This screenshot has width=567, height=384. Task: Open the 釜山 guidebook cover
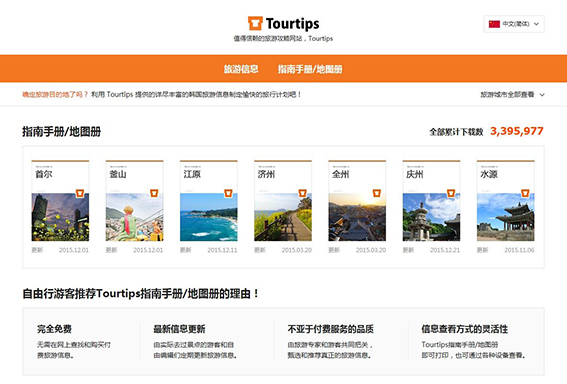pos(135,201)
